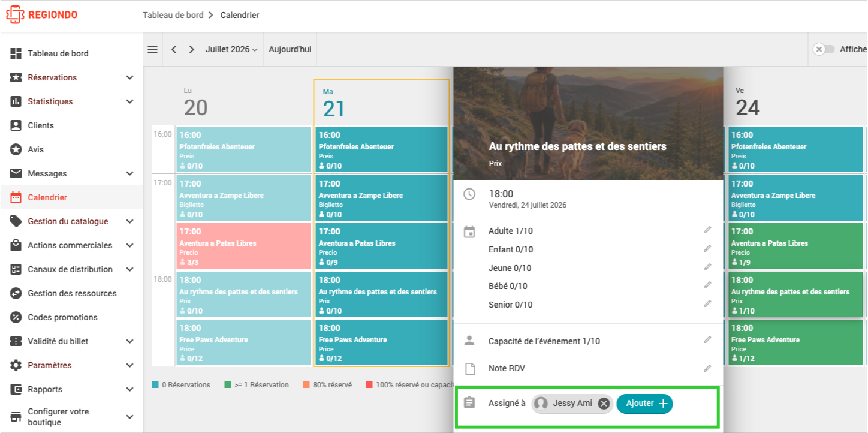Expand Gestion du catalogue section
Screen dimensions: 868x433
[x=129, y=221]
